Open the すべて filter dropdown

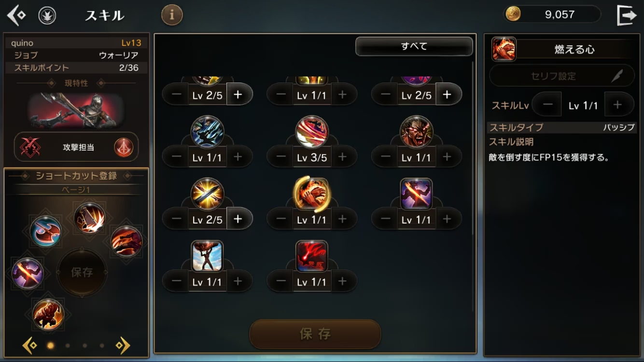(414, 46)
